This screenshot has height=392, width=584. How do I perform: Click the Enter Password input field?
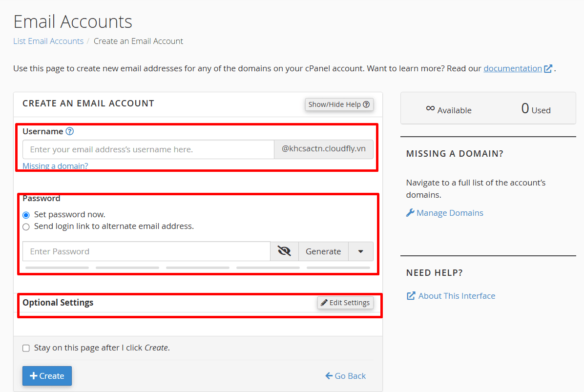(x=146, y=250)
